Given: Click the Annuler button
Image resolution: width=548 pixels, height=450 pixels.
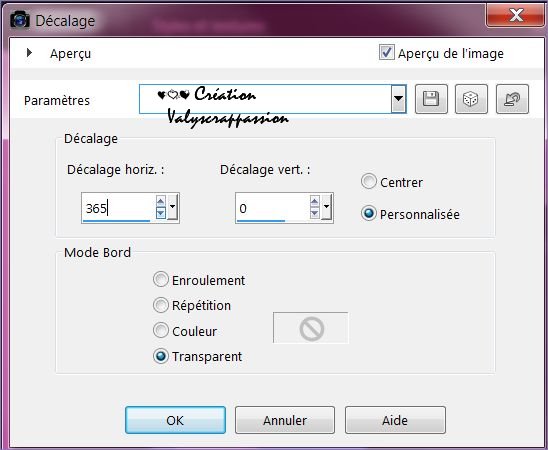Looking at the screenshot, I should pyautogui.click(x=285, y=420).
